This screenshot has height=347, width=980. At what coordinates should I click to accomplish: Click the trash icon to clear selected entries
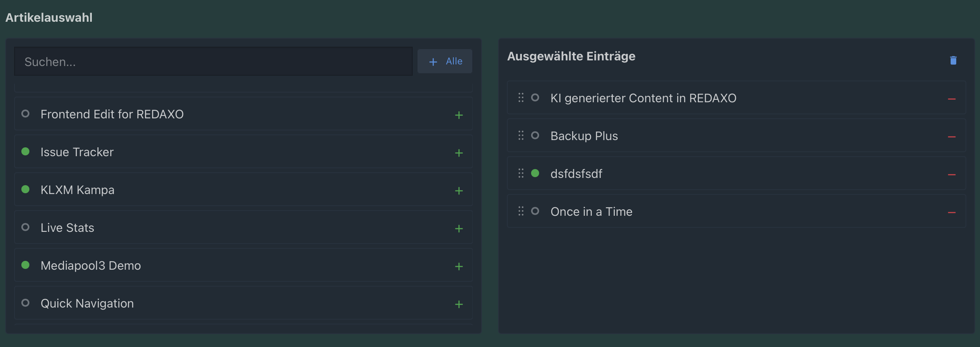coord(953,60)
